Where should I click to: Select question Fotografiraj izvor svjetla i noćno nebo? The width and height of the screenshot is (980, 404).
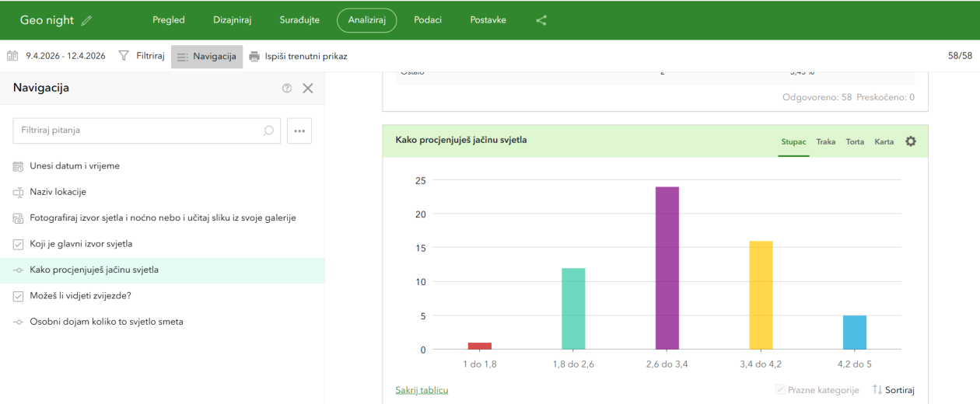[163, 218]
